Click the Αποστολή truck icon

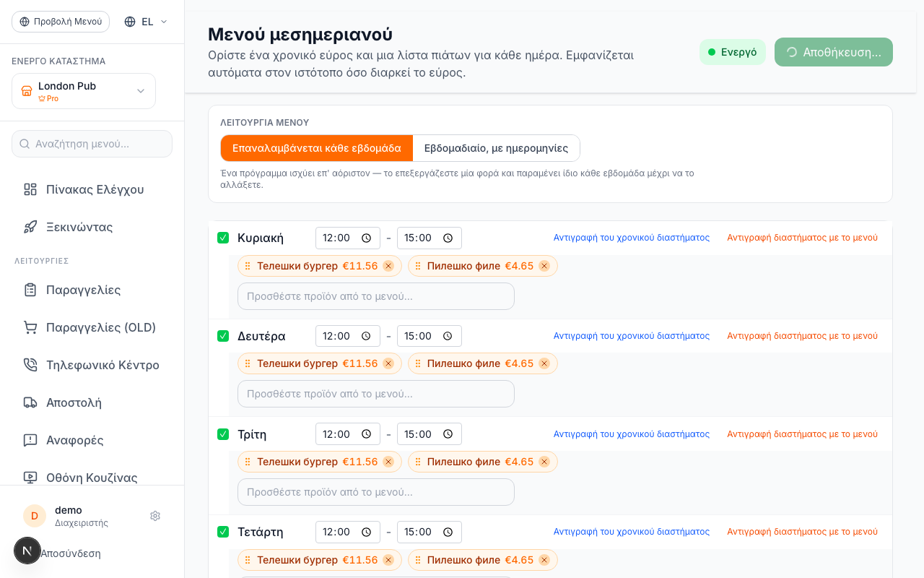[30, 402]
